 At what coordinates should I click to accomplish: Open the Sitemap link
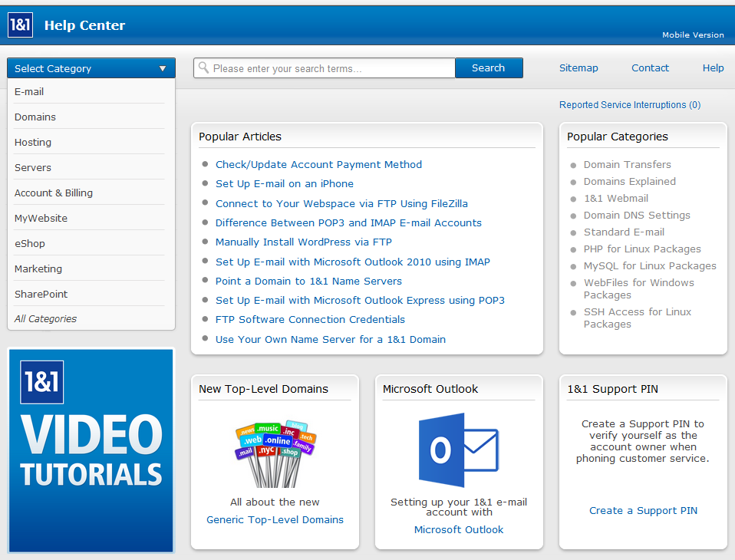578,68
